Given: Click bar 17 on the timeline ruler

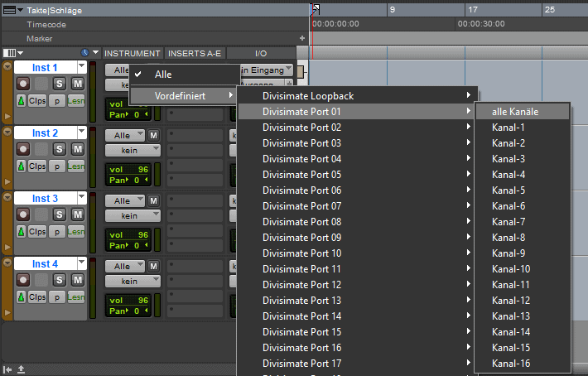Looking at the screenshot, I should (473, 9).
